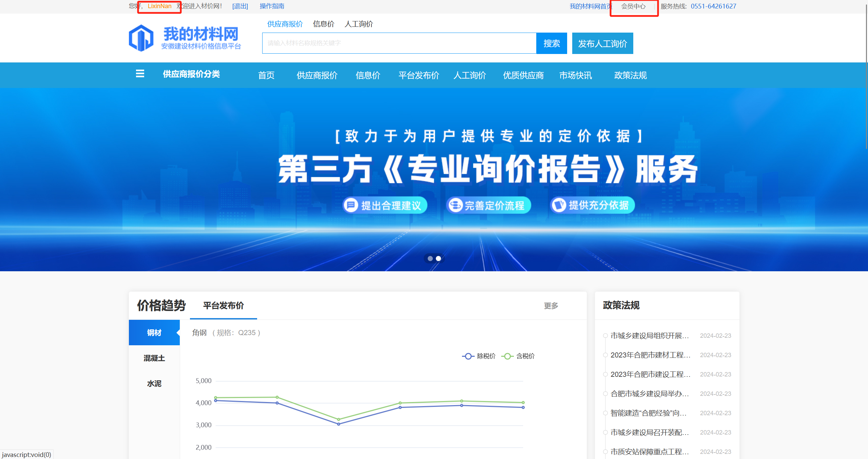Expand 供应商报价分类 category menu
This screenshot has width=868, height=459.
(191, 74)
